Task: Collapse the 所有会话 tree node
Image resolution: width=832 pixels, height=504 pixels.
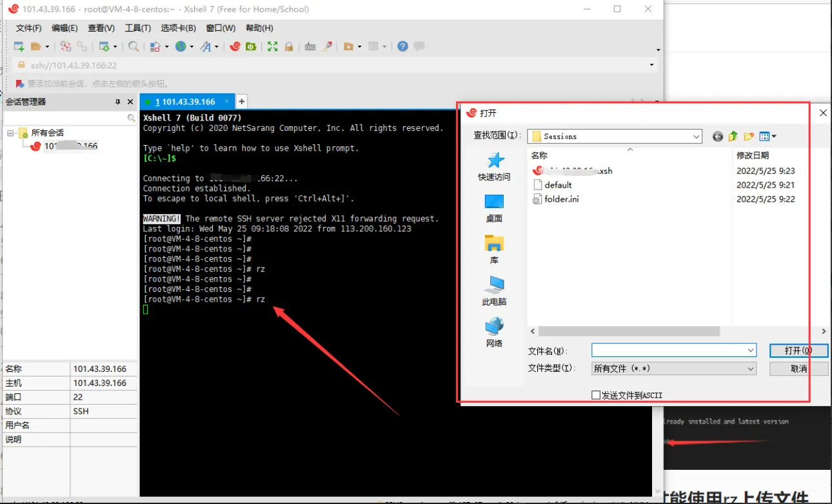Action: coord(10,133)
